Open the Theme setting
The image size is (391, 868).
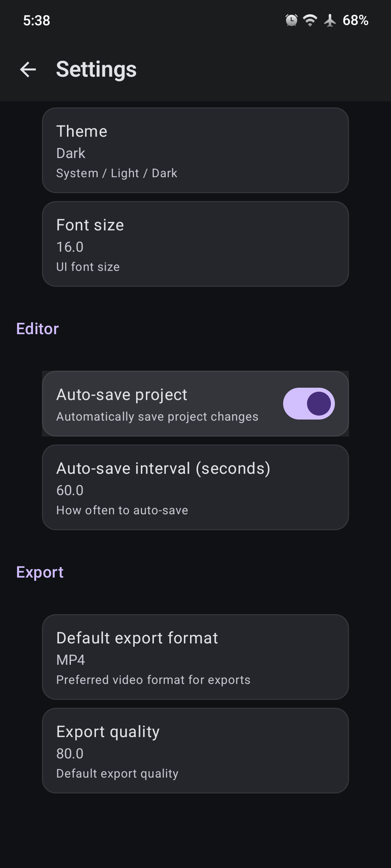195,150
